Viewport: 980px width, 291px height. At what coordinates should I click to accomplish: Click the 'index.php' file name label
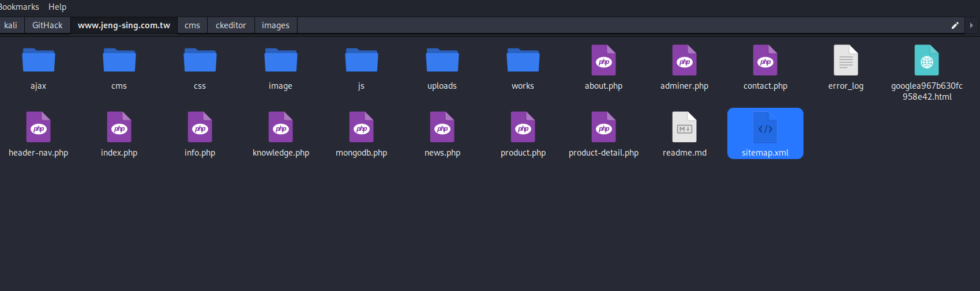(x=119, y=153)
